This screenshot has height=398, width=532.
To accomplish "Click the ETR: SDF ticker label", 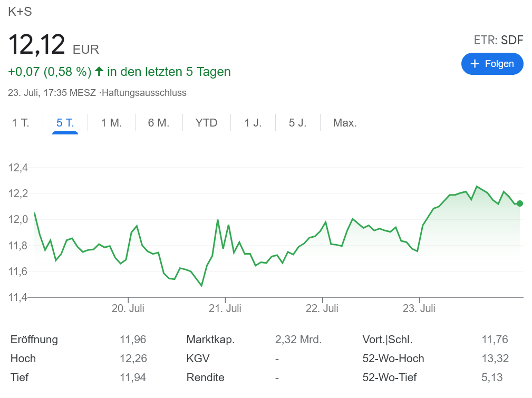I will [x=498, y=40].
